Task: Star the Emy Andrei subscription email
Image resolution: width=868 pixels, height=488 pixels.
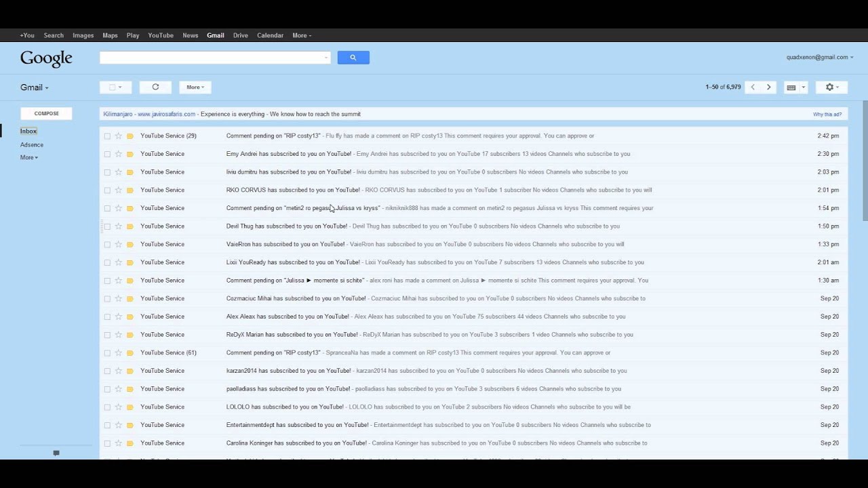Action: [x=118, y=154]
